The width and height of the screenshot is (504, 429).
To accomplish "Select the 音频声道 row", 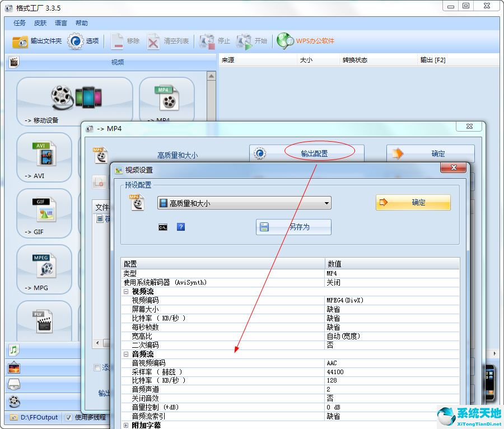I will point(291,389).
